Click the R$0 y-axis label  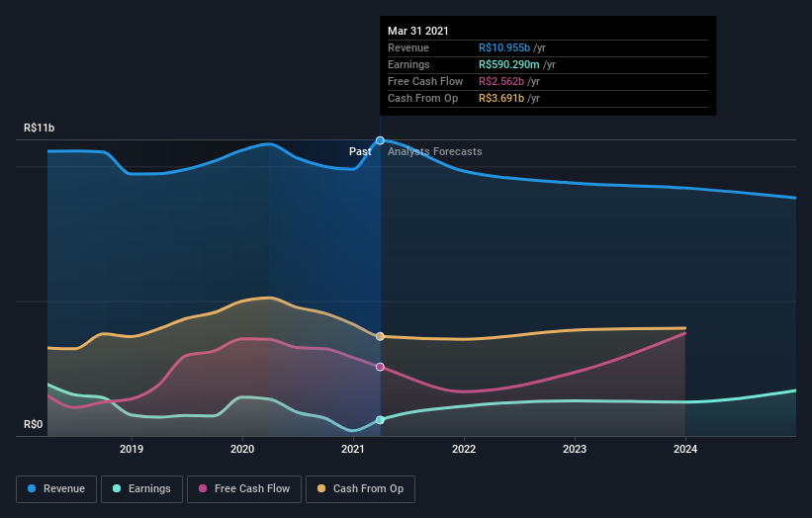click(34, 424)
